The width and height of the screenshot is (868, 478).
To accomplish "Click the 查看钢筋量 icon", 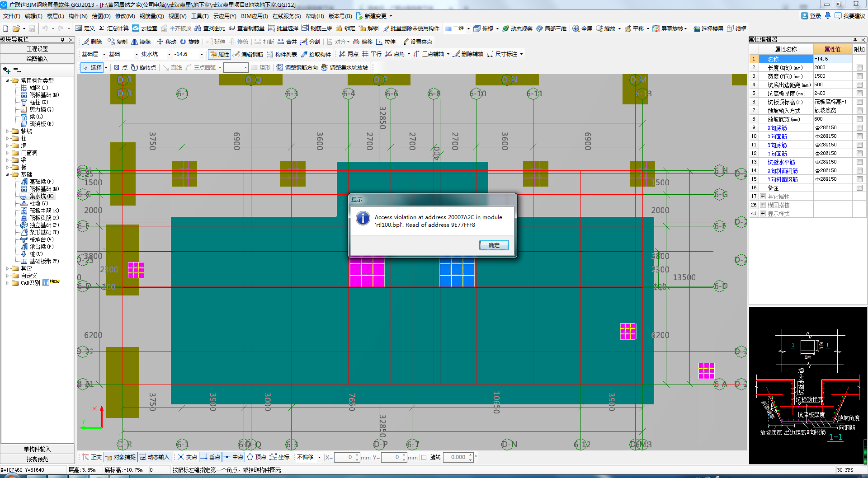I will 232,28.
